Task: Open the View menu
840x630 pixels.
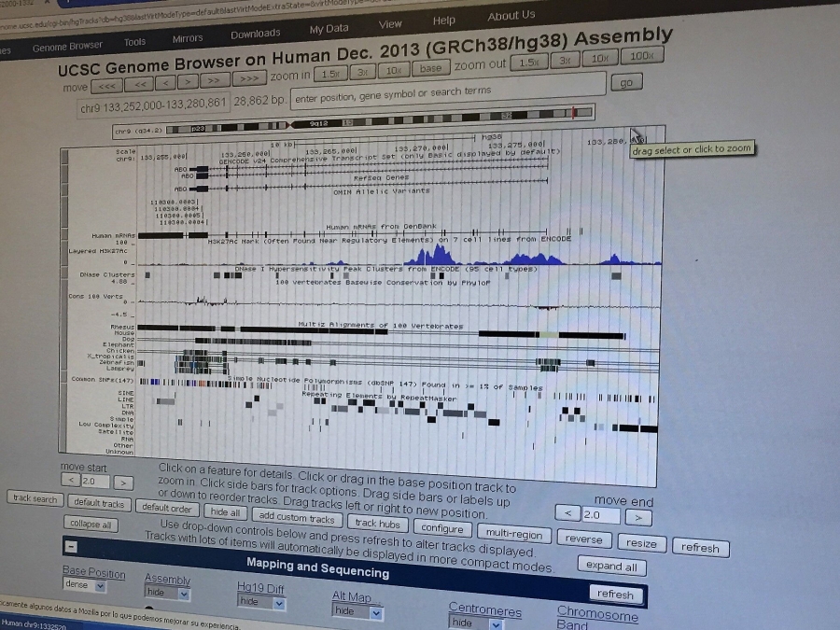Action: [x=390, y=24]
